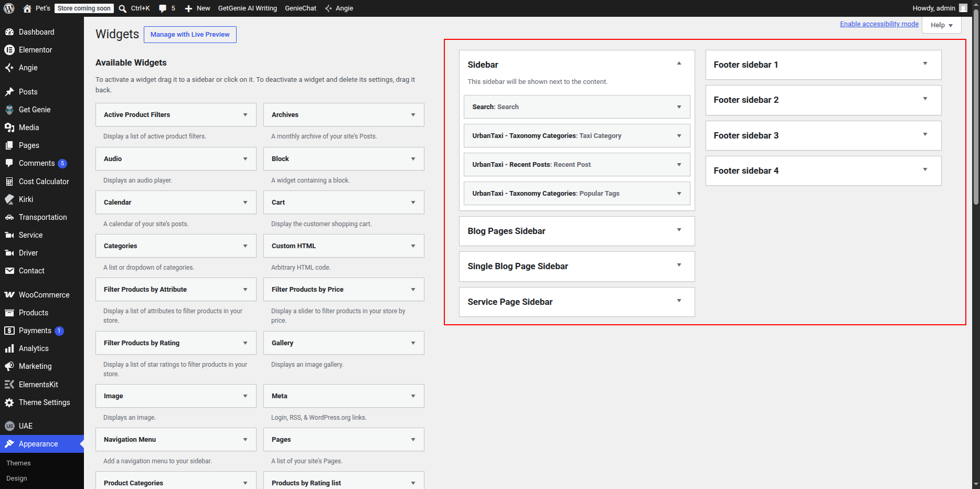Expand the UrbanTaxi Recent Posts widget

pyautogui.click(x=679, y=165)
